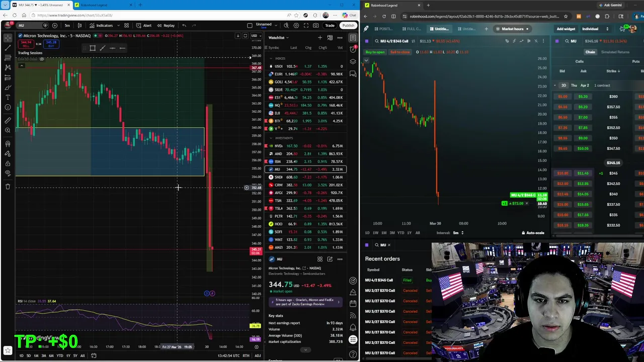Toggle RTH session setting
Screen dimensions: 644x362
[246, 355]
